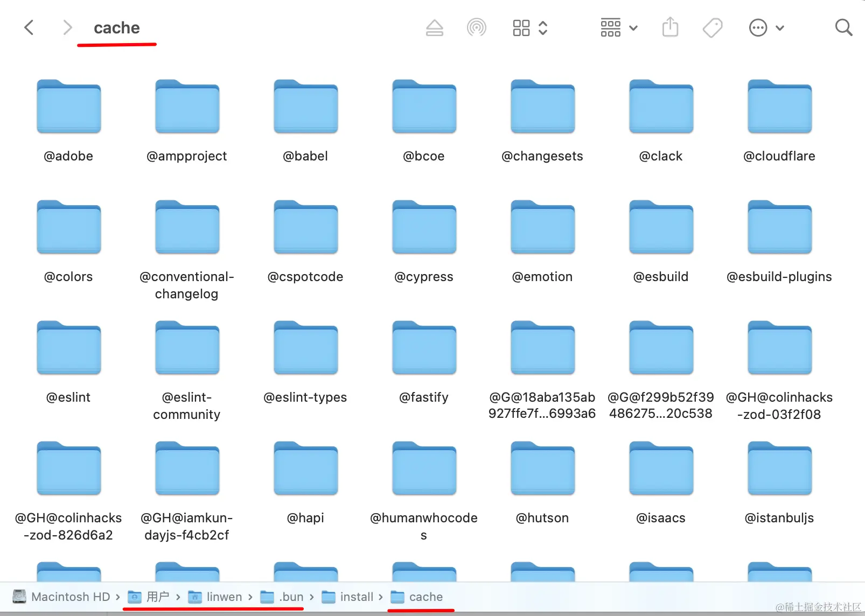Screen dimensions: 865x616
Task: Go forward with the right chevron button
Action: 67,27
